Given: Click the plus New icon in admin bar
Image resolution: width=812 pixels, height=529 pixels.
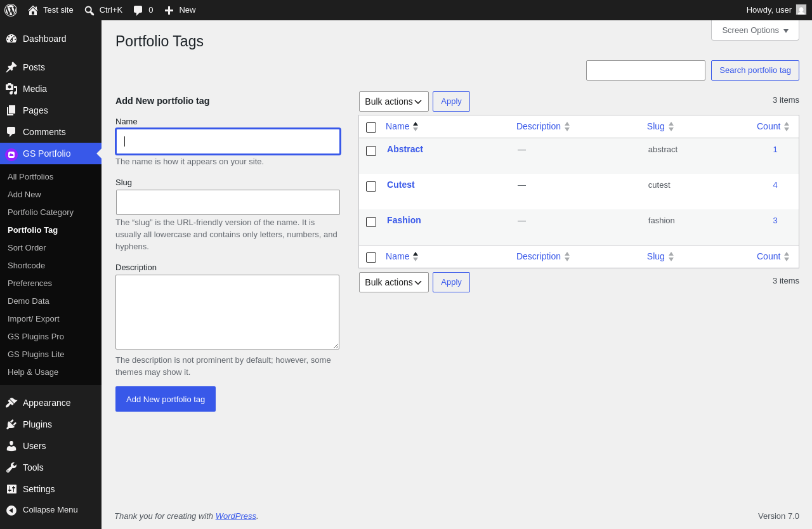Looking at the screenshot, I should tap(169, 10).
